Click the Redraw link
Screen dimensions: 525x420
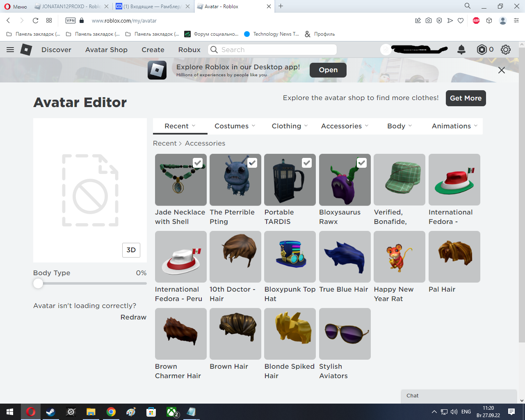(133, 317)
